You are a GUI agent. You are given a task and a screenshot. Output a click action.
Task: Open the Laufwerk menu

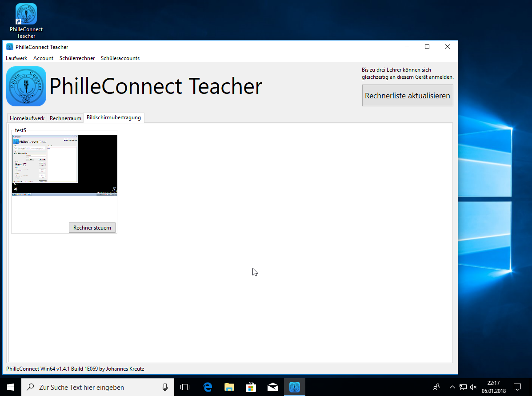click(16, 58)
